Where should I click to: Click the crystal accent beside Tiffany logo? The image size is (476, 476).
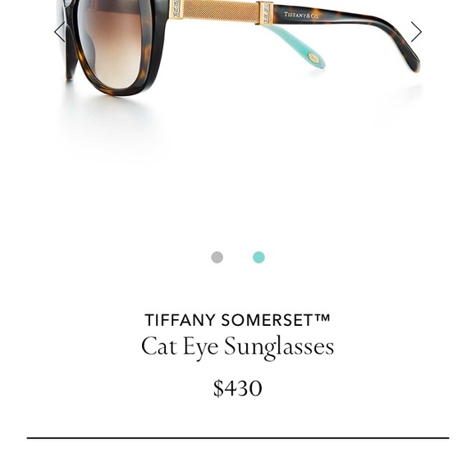(x=266, y=13)
